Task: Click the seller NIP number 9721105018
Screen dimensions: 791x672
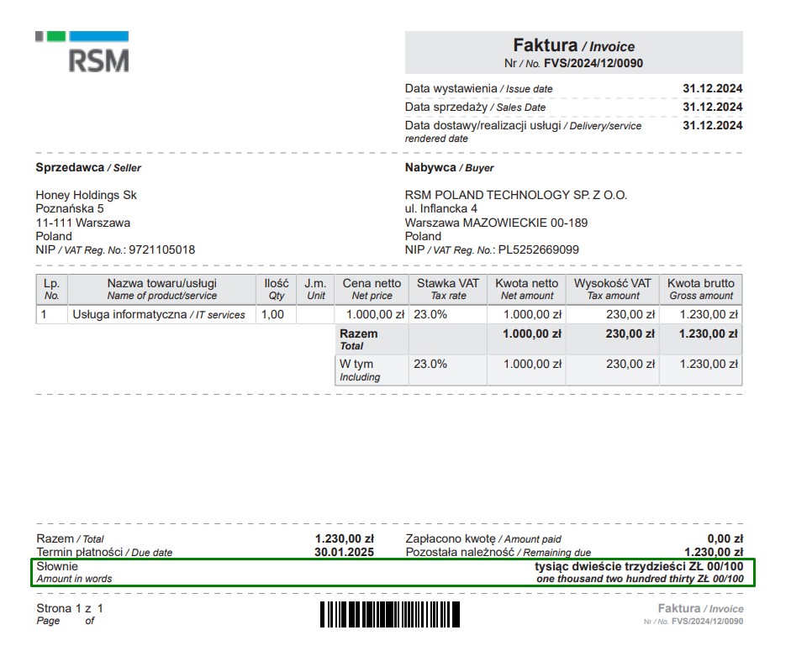Action: pyautogui.click(x=161, y=249)
